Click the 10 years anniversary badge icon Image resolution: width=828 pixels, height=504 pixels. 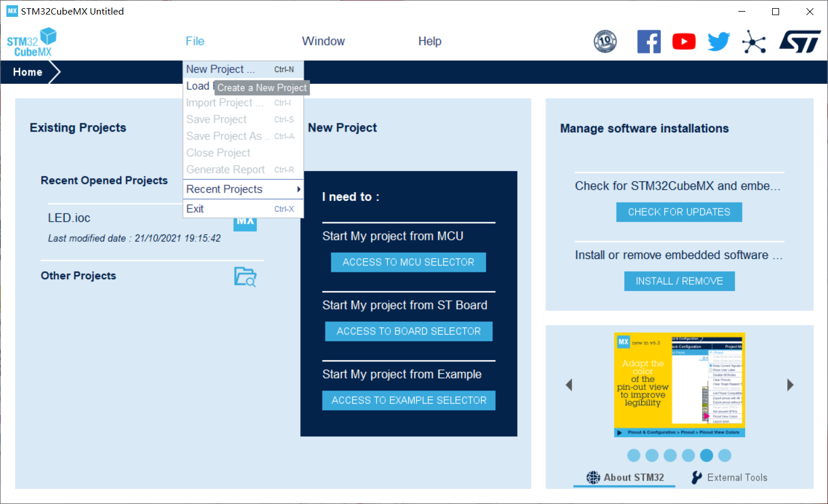click(x=605, y=42)
